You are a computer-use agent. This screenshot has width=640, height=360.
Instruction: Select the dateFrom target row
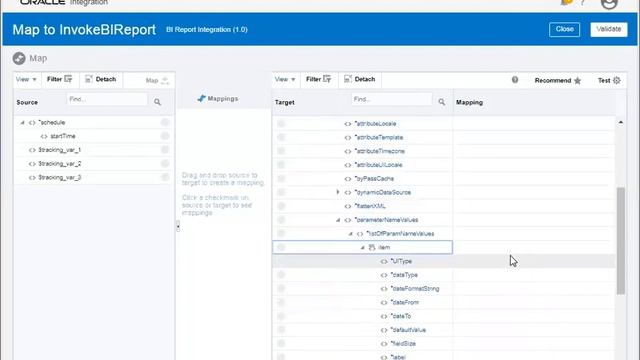click(x=444, y=302)
